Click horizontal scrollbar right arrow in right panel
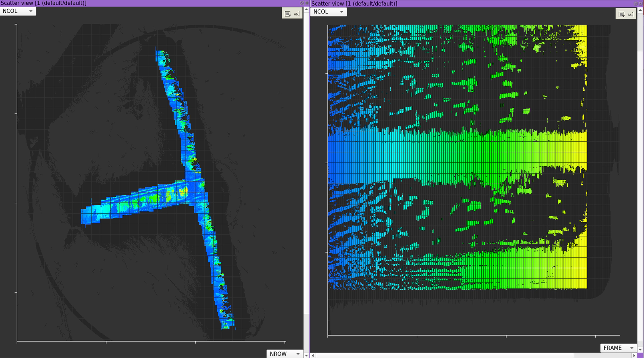644x359 pixels. [x=634, y=355]
